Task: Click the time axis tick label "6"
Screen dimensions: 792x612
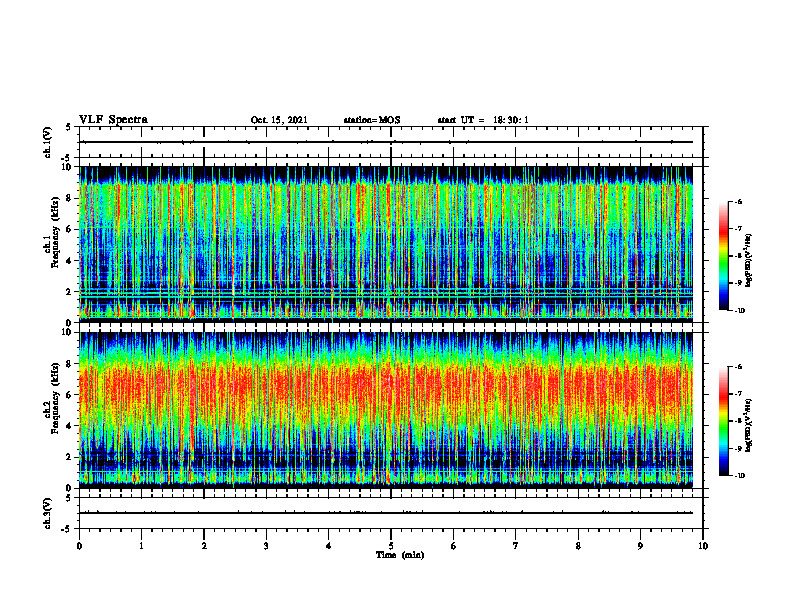Action: coord(454,546)
